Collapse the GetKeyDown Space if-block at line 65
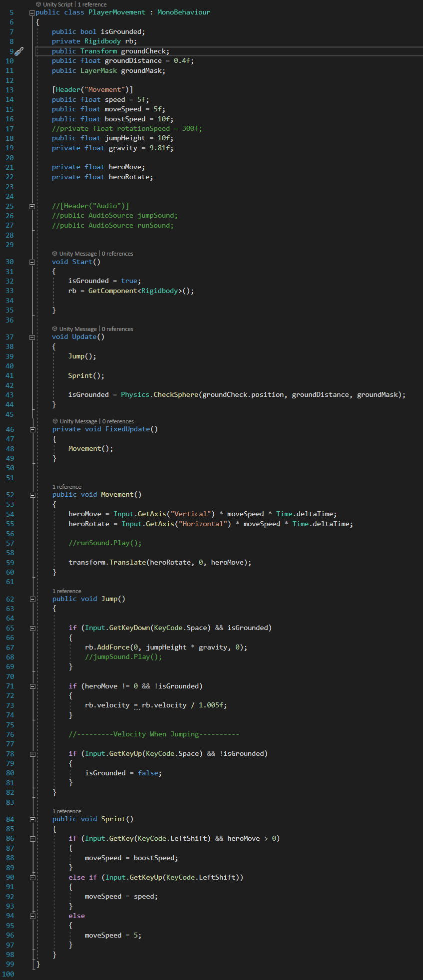423x980 pixels. point(32,628)
